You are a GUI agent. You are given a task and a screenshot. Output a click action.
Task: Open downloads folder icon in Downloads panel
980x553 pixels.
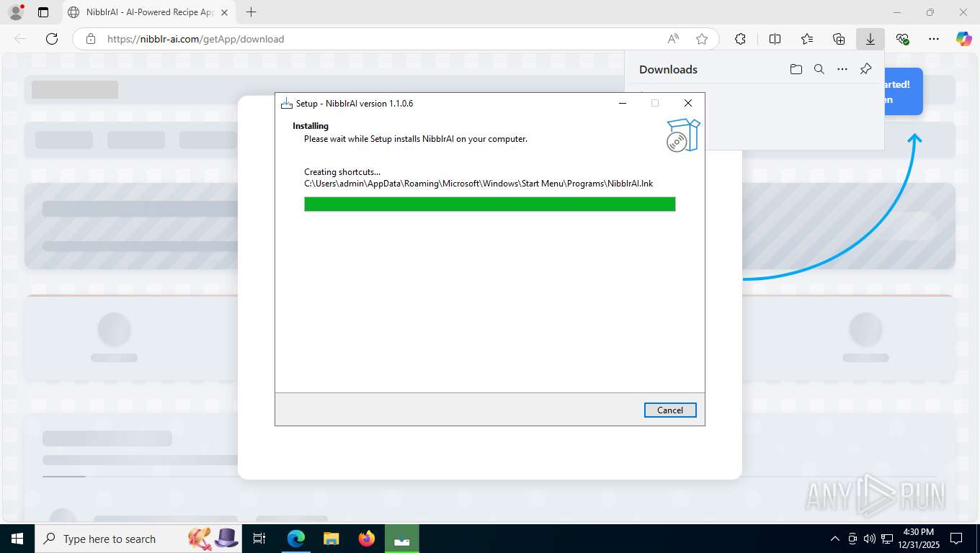tap(796, 69)
